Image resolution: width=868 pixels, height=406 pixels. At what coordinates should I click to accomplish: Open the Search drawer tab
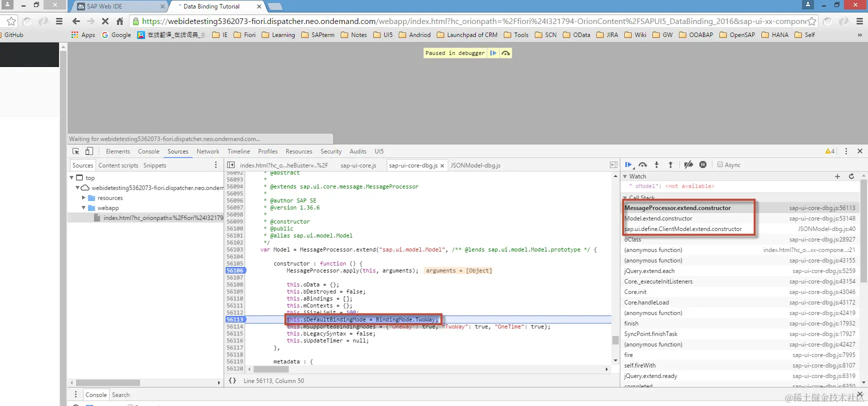click(x=121, y=394)
